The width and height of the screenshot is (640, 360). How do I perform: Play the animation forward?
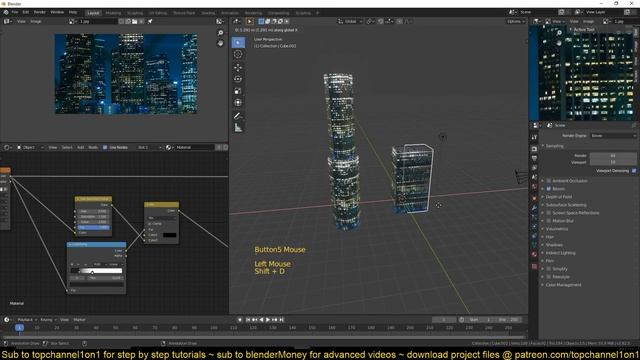pos(268,320)
